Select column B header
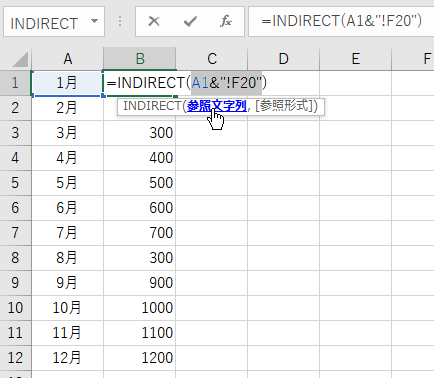The width and height of the screenshot is (434, 378). [140, 59]
